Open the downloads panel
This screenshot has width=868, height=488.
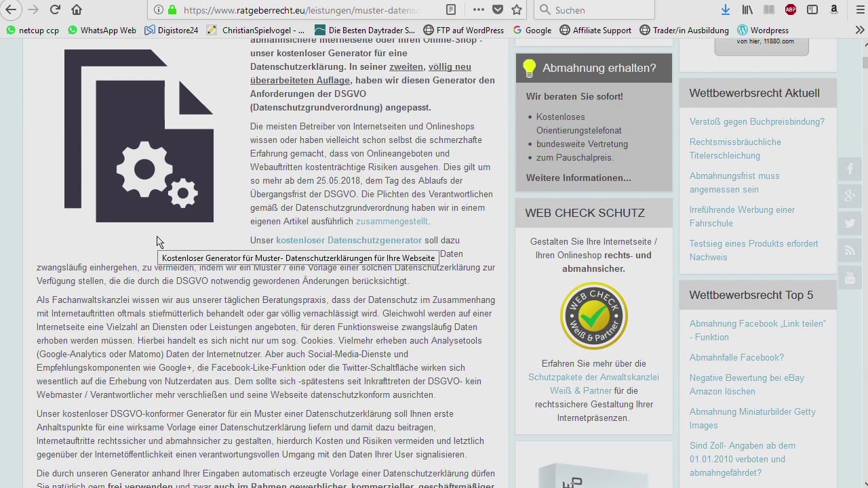[726, 10]
